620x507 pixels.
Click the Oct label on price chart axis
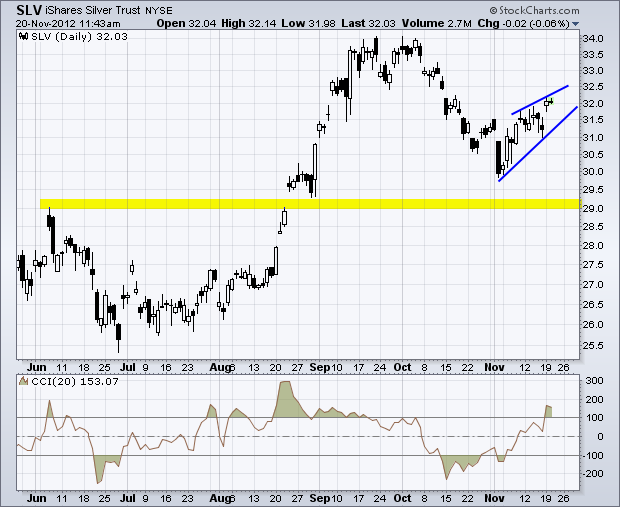coord(403,367)
